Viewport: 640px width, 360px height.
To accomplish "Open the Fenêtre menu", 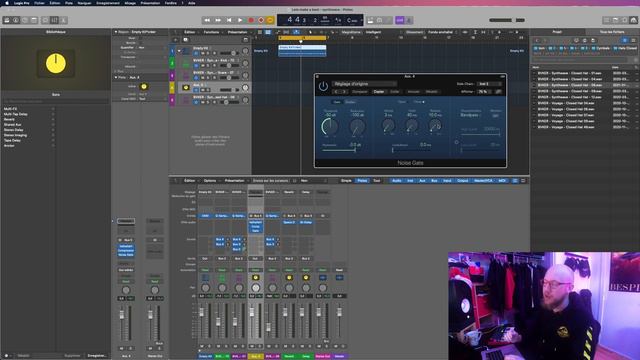I will pos(171,3).
